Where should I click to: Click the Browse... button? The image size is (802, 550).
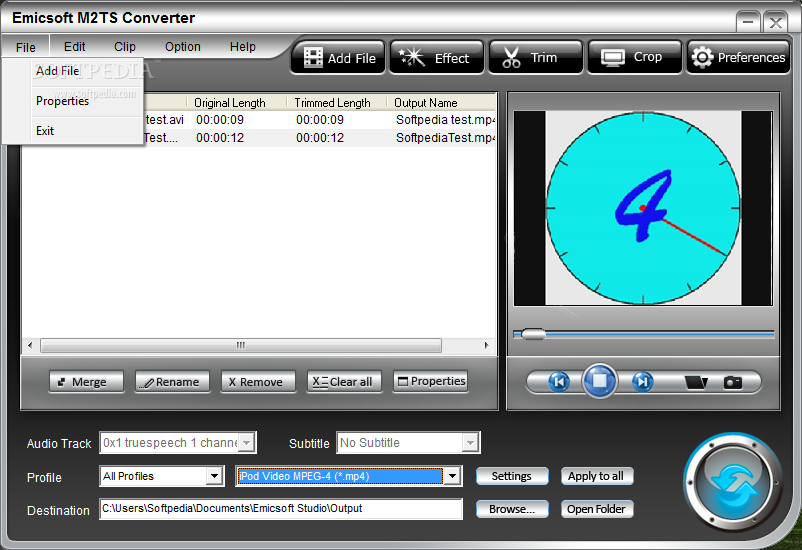512,509
